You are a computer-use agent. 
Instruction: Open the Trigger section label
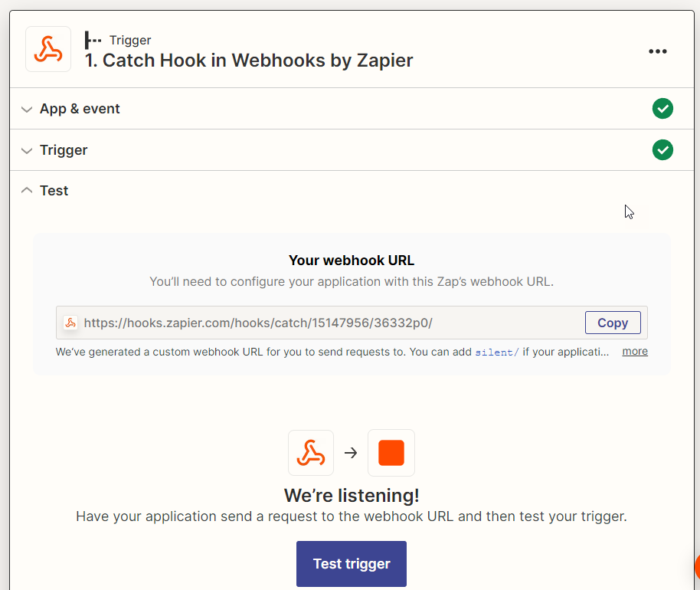click(64, 150)
